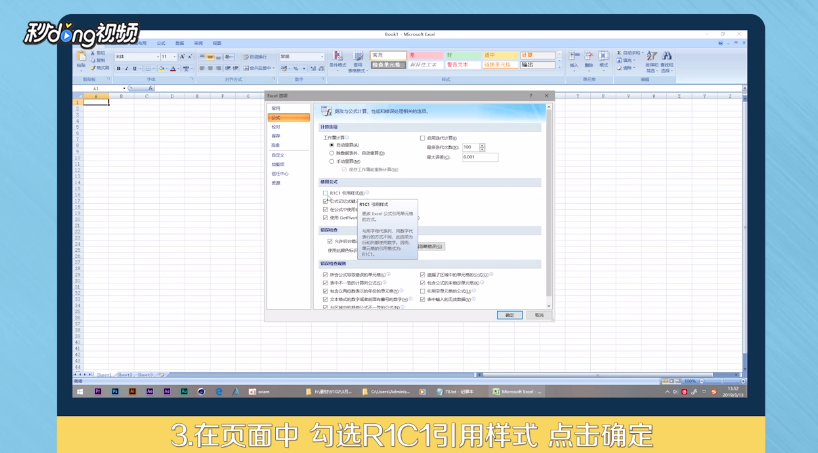
Task: Click the Insert cells icon in the ribbon
Action: tap(574, 56)
